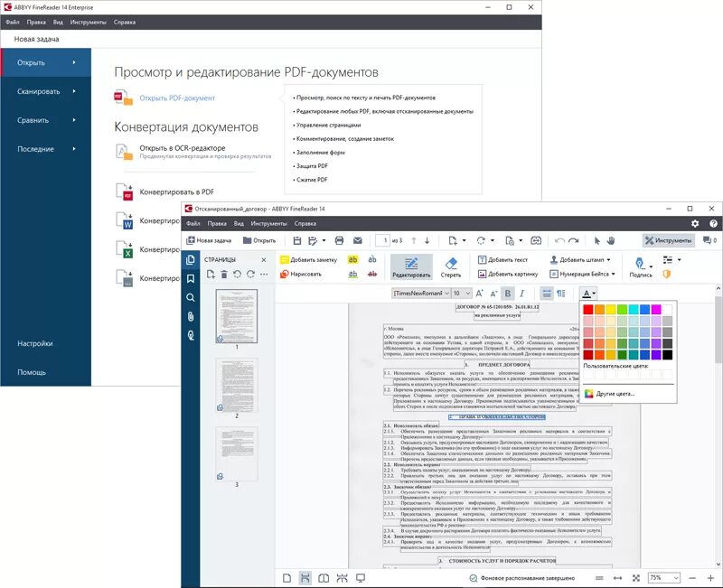Open Help menu in New Task window
Image resolution: width=723 pixels, height=588 pixels.
pyautogui.click(x=125, y=22)
